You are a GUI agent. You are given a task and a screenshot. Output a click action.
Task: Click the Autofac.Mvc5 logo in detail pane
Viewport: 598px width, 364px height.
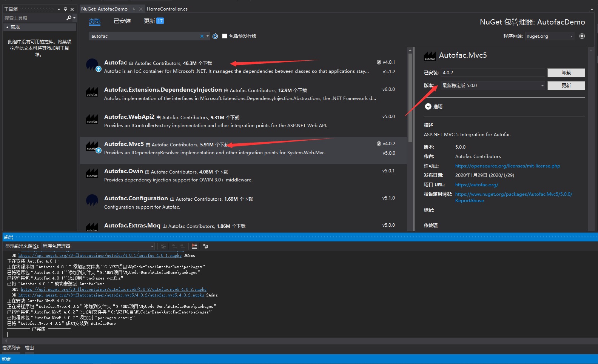430,56
